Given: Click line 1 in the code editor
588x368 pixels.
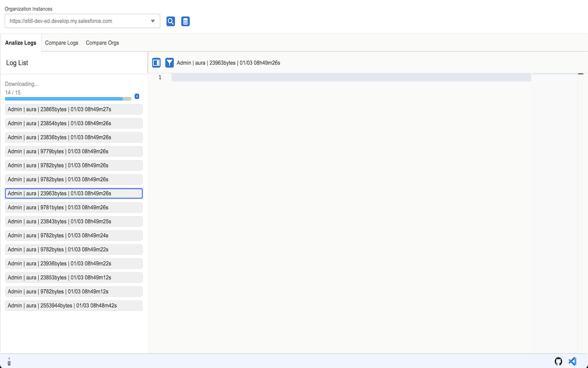Looking at the screenshot, I should [351, 77].
